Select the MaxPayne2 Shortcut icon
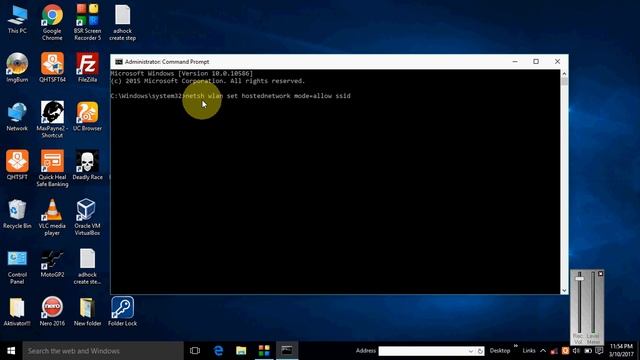 (52, 120)
